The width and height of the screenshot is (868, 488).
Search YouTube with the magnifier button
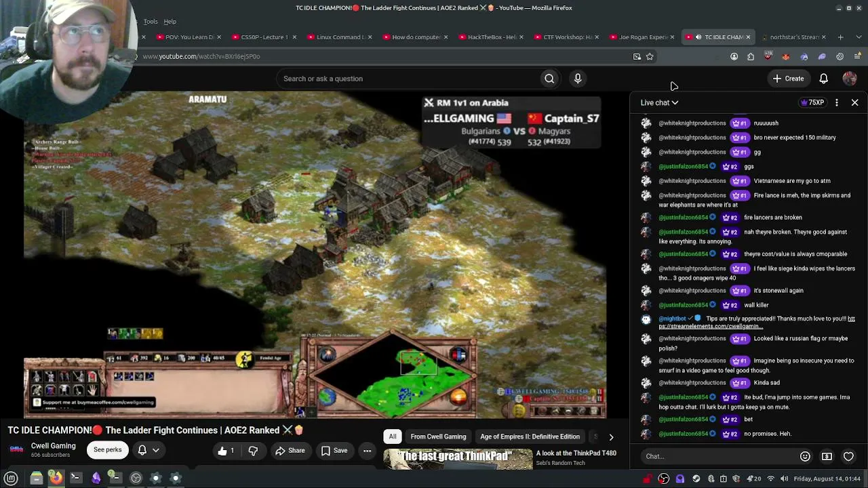click(549, 79)
